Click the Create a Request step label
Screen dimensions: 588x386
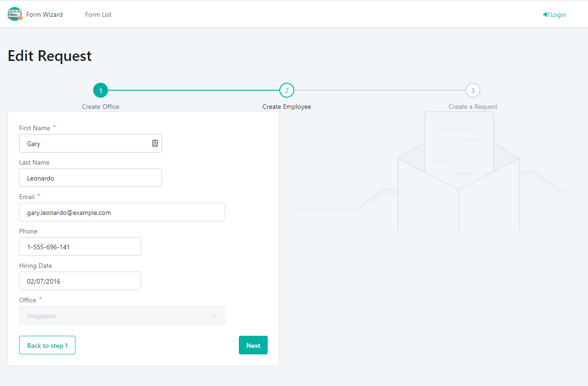(x=473, y=106)
